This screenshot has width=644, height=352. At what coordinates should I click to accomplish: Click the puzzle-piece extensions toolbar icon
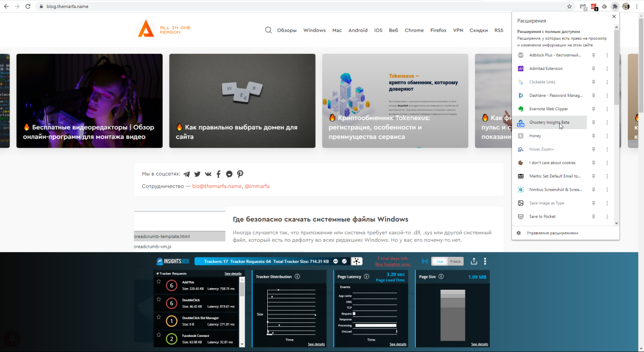click(615, 6)
